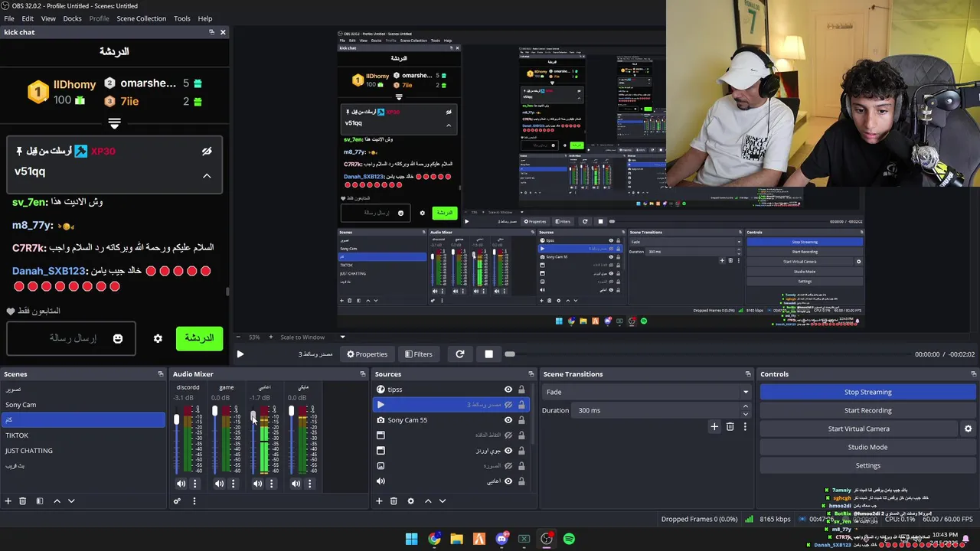Viewport: 980px width, 551px height.
Task: Mute the game audio channel
Action: point(219,484)
